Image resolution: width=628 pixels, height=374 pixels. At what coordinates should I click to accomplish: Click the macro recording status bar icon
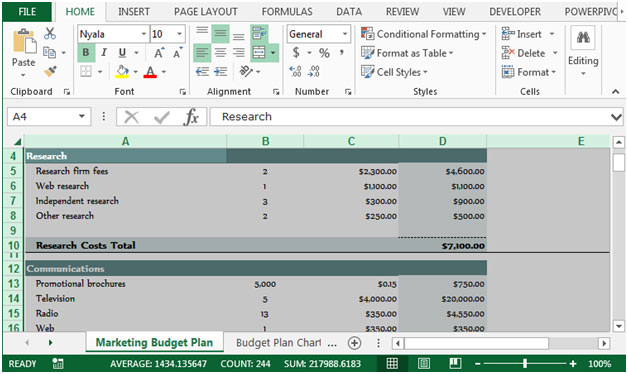[x=58, y=364]
